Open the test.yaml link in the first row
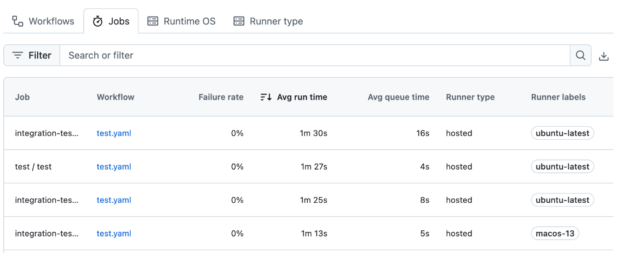 coord(114,133)
